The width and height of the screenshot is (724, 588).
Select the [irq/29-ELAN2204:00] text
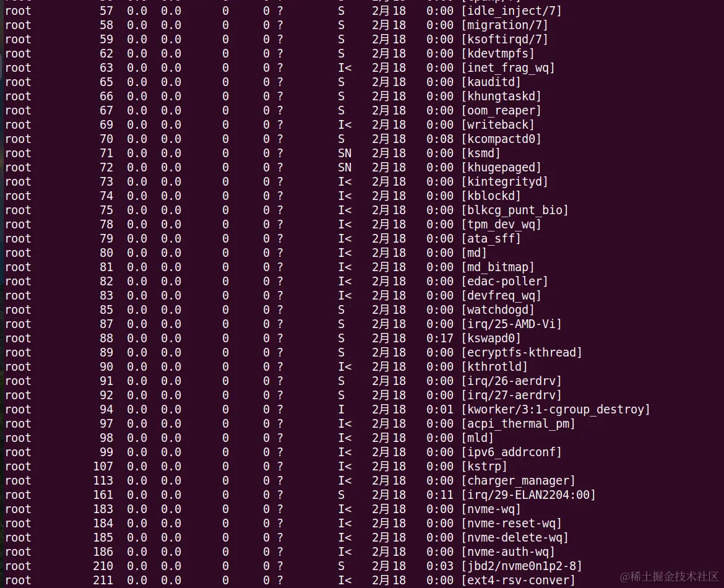[528, 495]
